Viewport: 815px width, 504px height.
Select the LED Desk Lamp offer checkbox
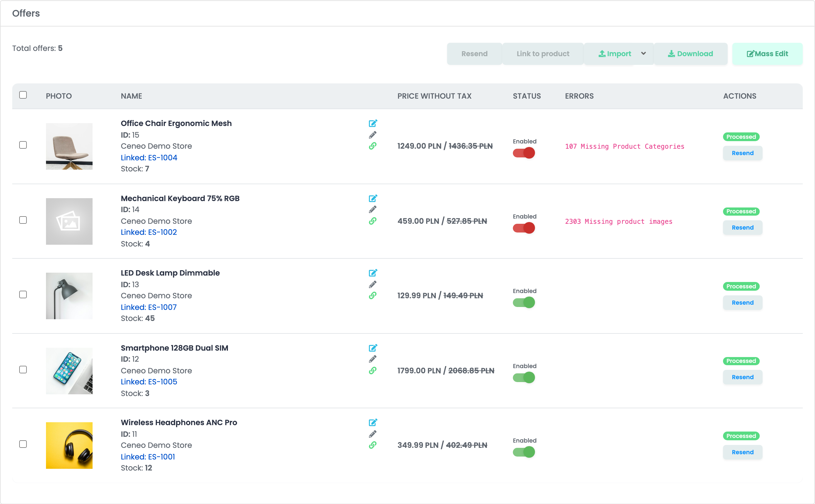pos(23,295)
